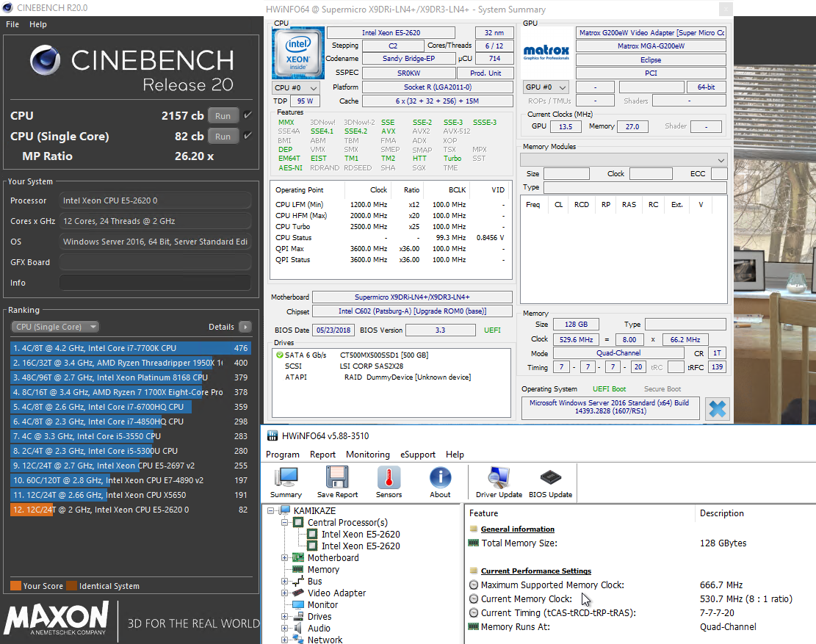Open the Cinebench Help menu
816x644 pixels.
tap(38, 24)
